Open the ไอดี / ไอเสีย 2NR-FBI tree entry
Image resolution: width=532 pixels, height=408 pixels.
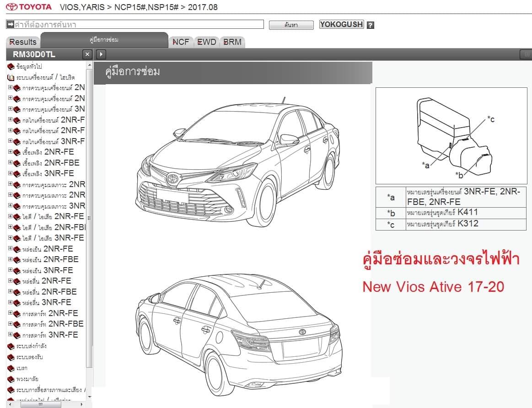pos(54,227)
